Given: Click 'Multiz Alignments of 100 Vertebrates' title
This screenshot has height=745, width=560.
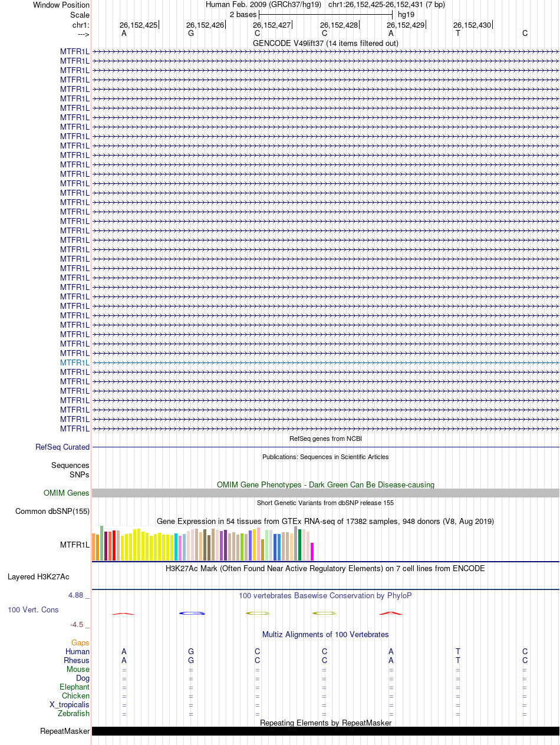Looking at the screenshot, I should [325, 635].
